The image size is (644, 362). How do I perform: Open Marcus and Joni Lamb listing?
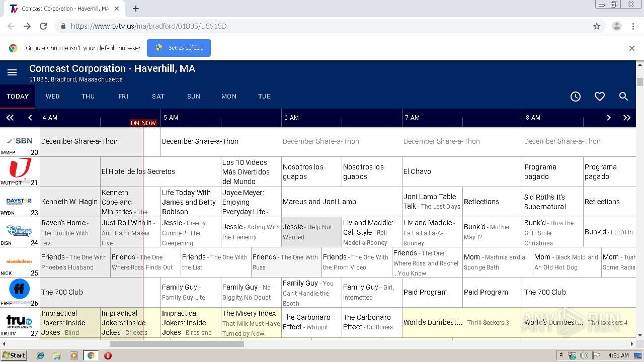click(342, 202)
